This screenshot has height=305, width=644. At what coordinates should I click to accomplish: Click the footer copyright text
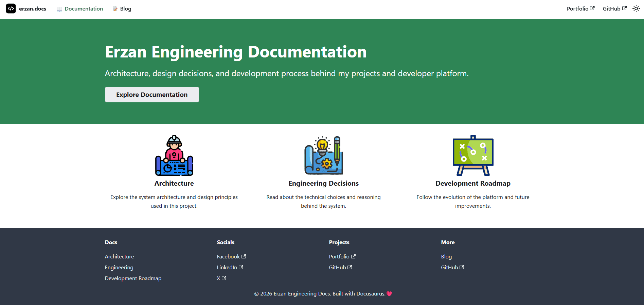coord(320,294)
